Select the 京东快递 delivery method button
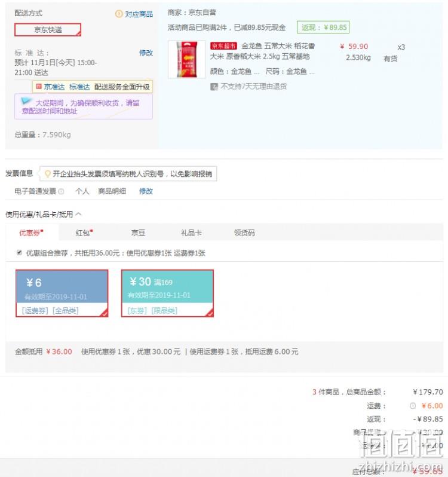Image resolution: width=448 pixels, height=477 pixels. [48, 29]
